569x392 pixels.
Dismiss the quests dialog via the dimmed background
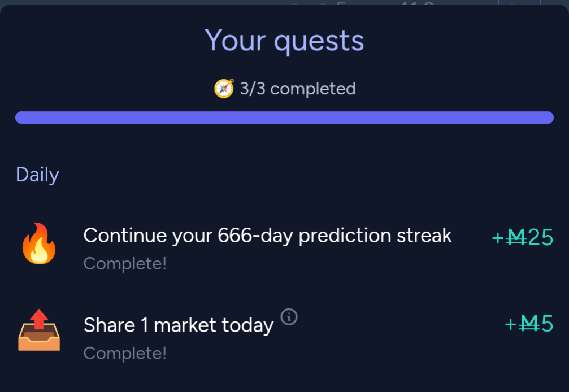pyautogui.click(x=145, y=2)
